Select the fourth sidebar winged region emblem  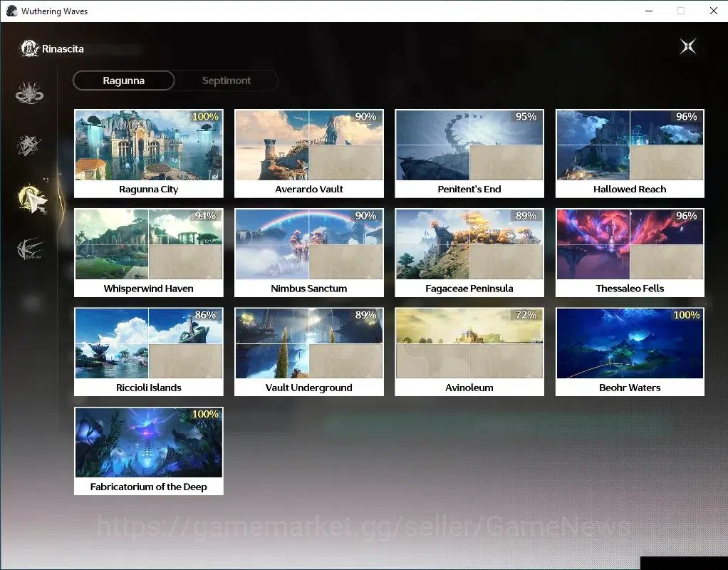tap(30, 249)
